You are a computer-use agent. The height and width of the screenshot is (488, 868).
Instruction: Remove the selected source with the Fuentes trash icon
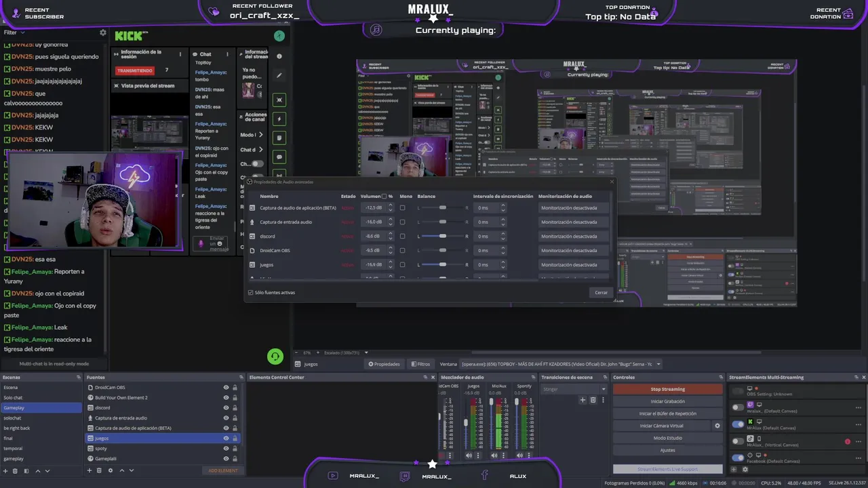(99, 470)
